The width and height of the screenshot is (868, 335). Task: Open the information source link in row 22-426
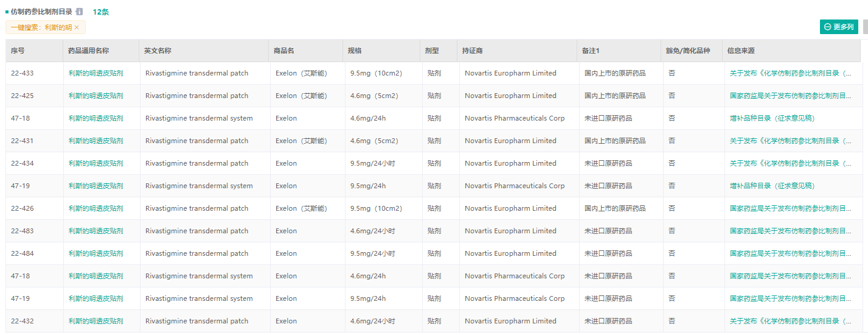pos(790,208)
